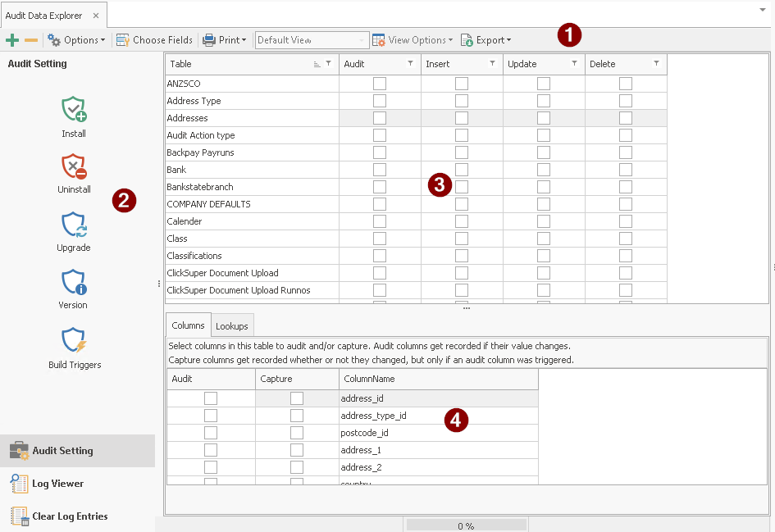This screenshot has width=775, height=532.
Task: Click the Choose Fields icon
Action: pyautogui.click(x=122, y=40)
